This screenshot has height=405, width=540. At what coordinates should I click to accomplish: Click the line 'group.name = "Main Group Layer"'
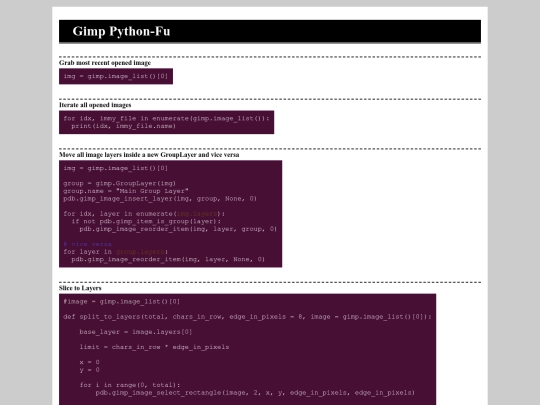(x=126, y=191)
